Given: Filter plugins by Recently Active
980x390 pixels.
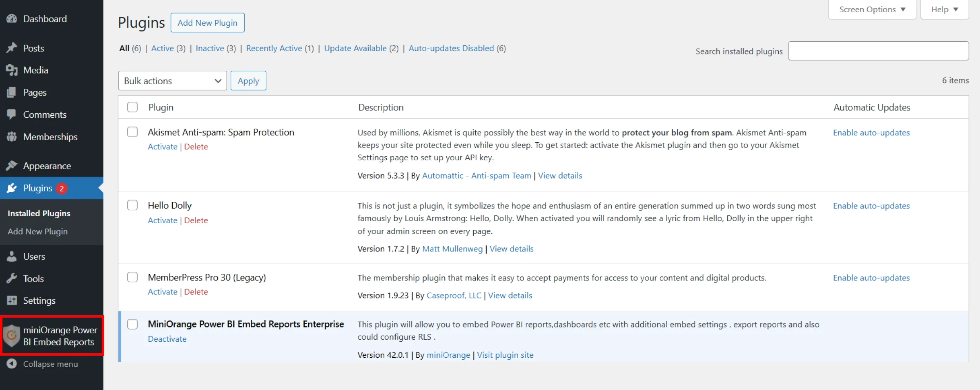Looking at the screenshot, I should (x=274, y=48).
